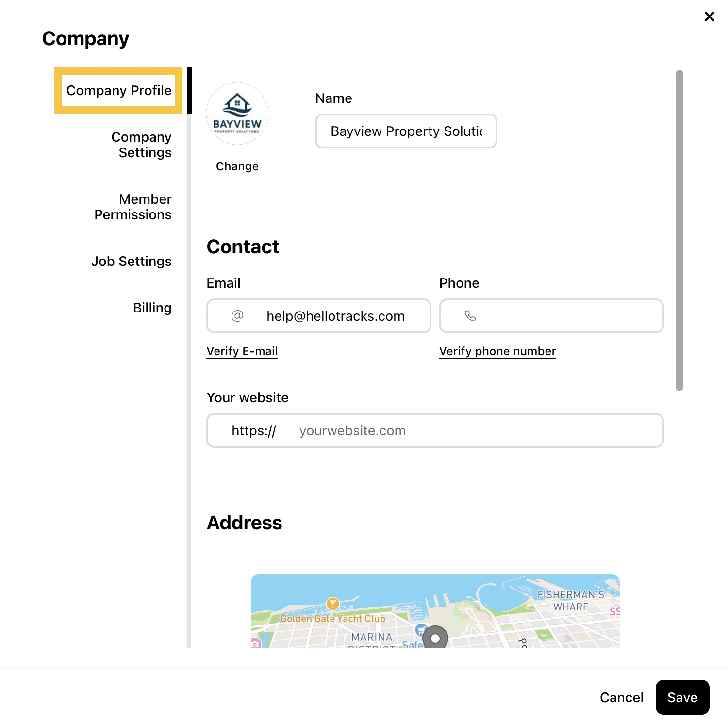This screenshot has width=728, height=722.
Task: Open the Company Profile tab
Action: click(x=119, y=90)
